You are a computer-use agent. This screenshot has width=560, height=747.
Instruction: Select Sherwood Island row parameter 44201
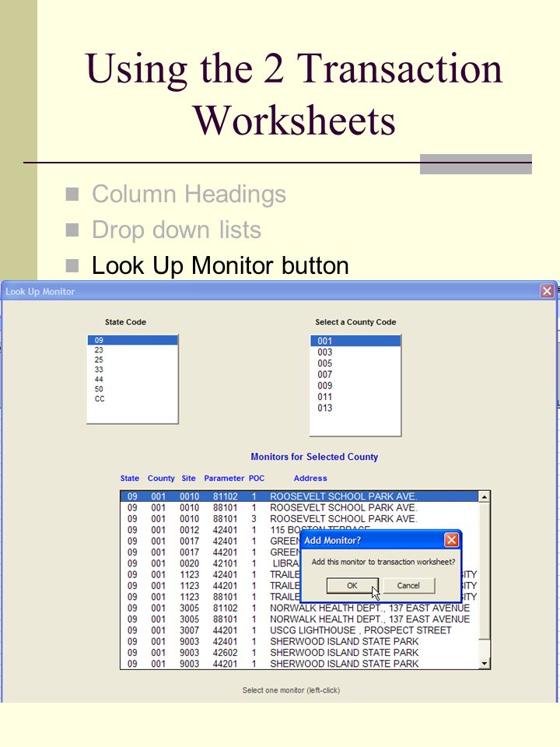299,664
